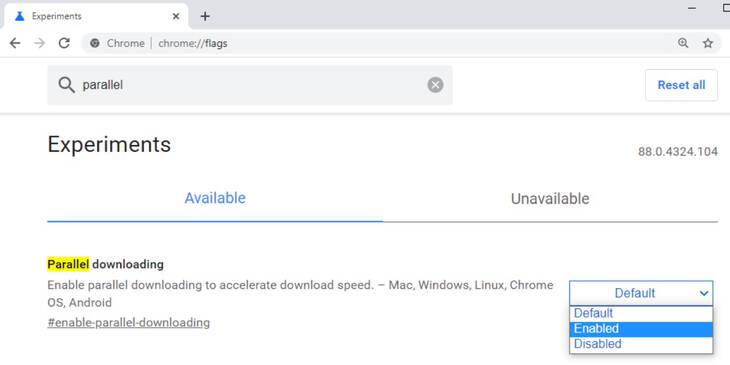The image size is (730, 365).
Task: Click the Chrome site info icon
Action: coord(95,43)
